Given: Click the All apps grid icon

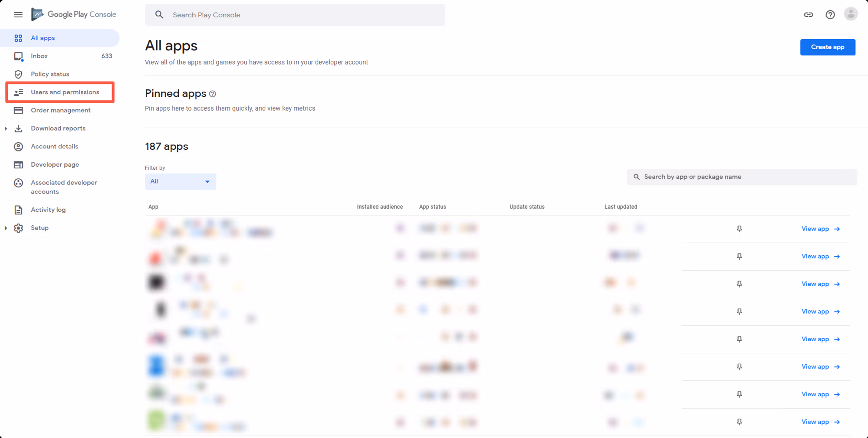Looking at the screenshot, I should pos(18,38).
